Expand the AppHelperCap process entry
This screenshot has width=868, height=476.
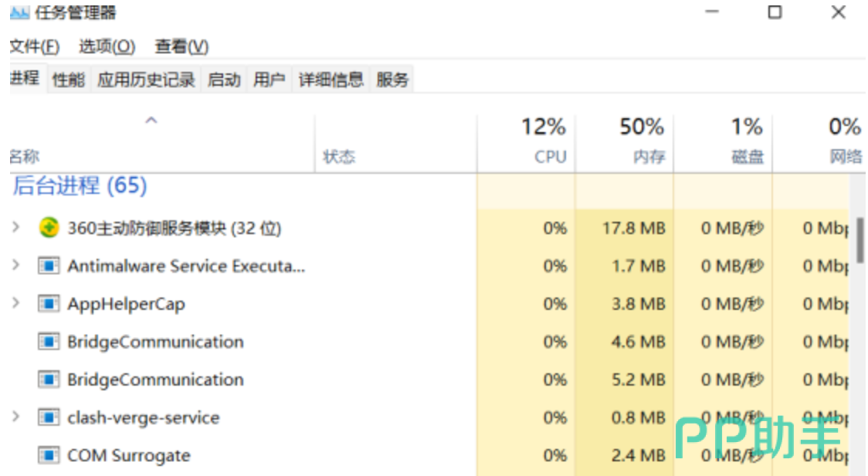pyautogui.click(x=16, y=303)
